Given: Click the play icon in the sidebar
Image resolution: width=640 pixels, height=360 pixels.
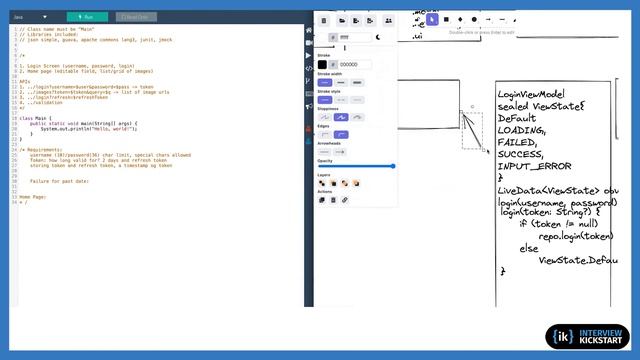Looking at the screenshot, I should pyautogui.click(x=308, y=56).
